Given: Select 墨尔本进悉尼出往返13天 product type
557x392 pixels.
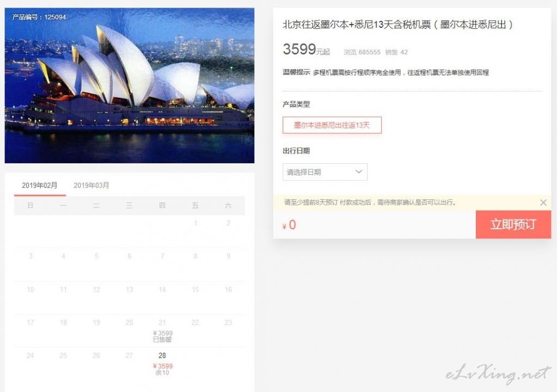Looking at the screenshot, I should [x=332, y=125].
